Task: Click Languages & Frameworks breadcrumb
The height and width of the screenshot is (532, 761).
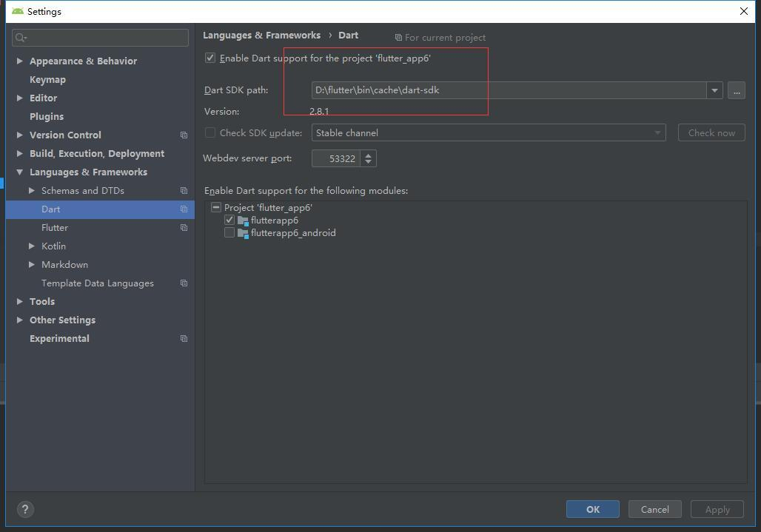Action: pos(261,35)
